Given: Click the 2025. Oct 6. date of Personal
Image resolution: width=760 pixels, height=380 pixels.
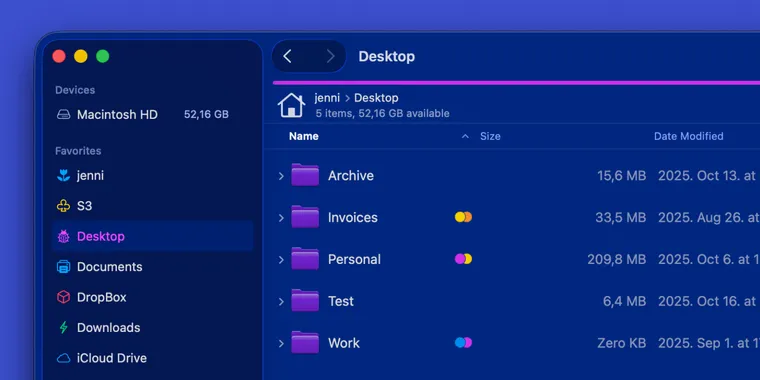Looking at the screenshot, I should 709,259.
